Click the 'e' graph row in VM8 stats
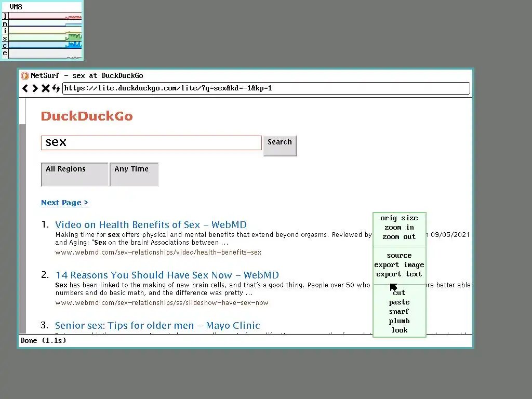 pyautogui.click(x=42, y=54)
